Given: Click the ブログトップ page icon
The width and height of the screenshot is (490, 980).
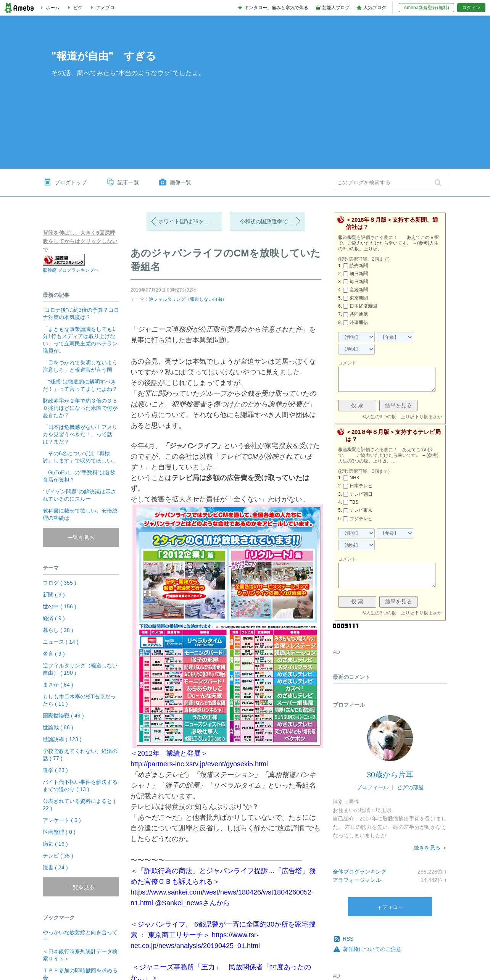Looking at the screenshot, I should pyautogui.click(x=47, y=182).
